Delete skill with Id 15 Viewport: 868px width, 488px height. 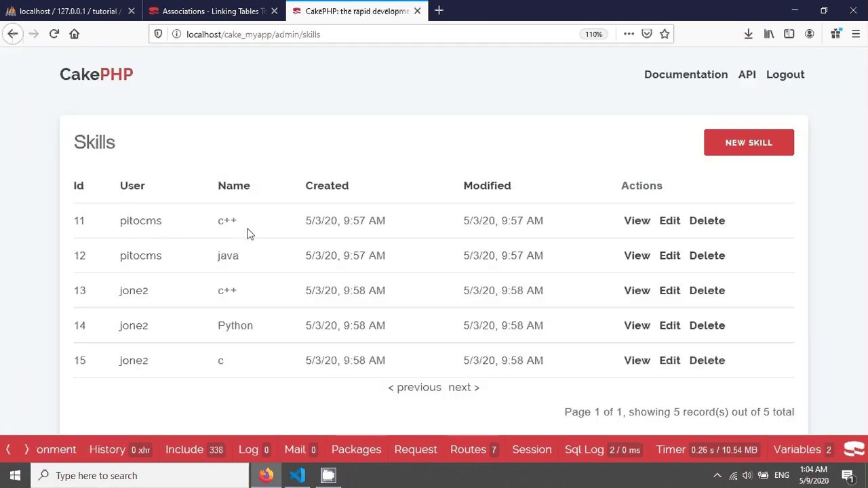pyautogui.click(x=707, y=361)
